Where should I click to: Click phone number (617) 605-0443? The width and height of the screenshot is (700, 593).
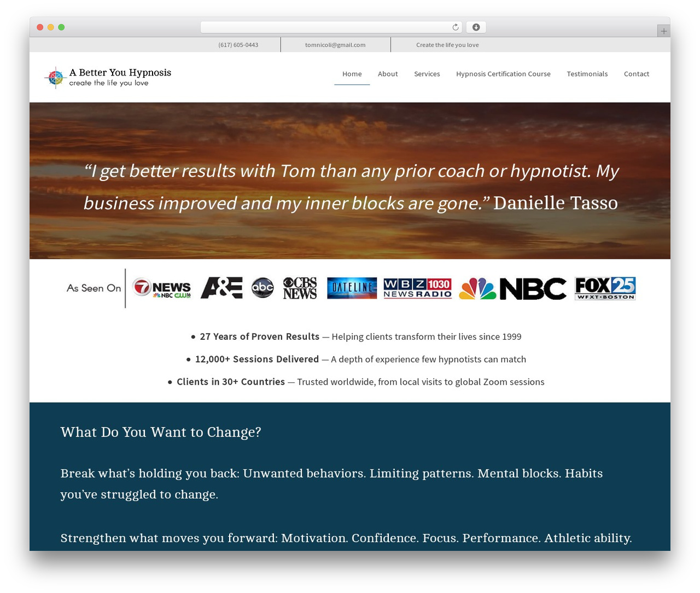[238, 45]
